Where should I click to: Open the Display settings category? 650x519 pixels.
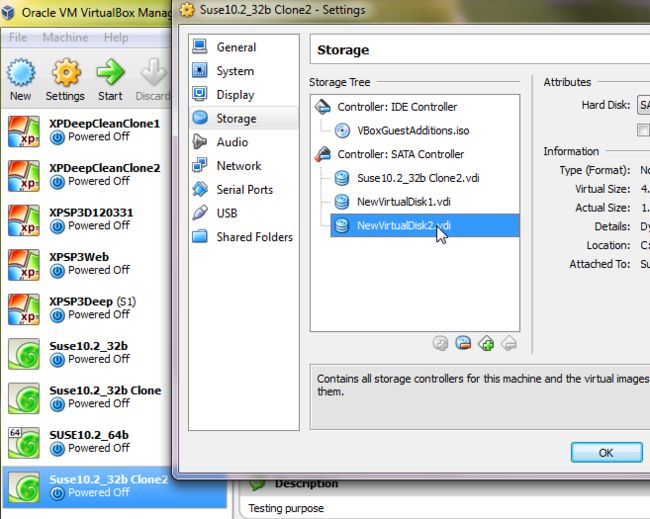tap(243, 95)
